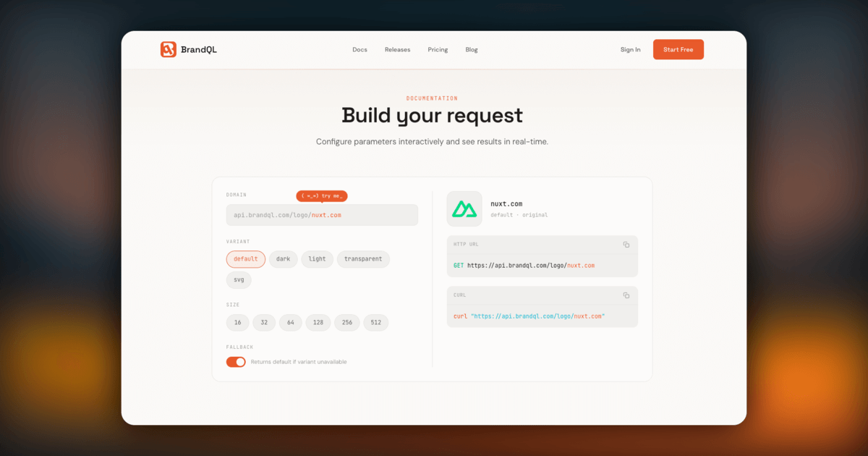Image resolution: width=868 pixels, height=456 pixels.
Task: Click the HTTP URL label
Action: click(x=466, y=245)
